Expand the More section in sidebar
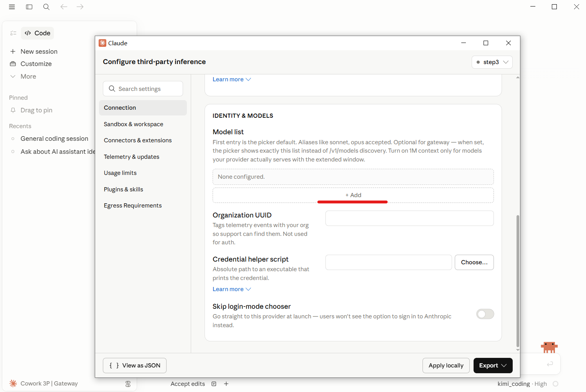 tap(23, 76)
